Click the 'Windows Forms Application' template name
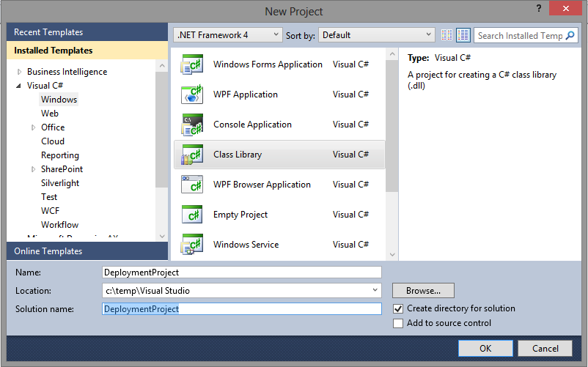The image size is (588, 367). click(x=268, y=64)
